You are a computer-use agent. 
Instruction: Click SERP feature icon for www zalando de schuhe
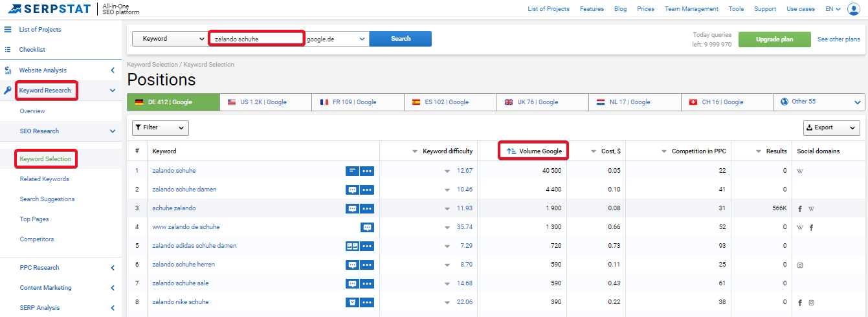pos(367,227)
